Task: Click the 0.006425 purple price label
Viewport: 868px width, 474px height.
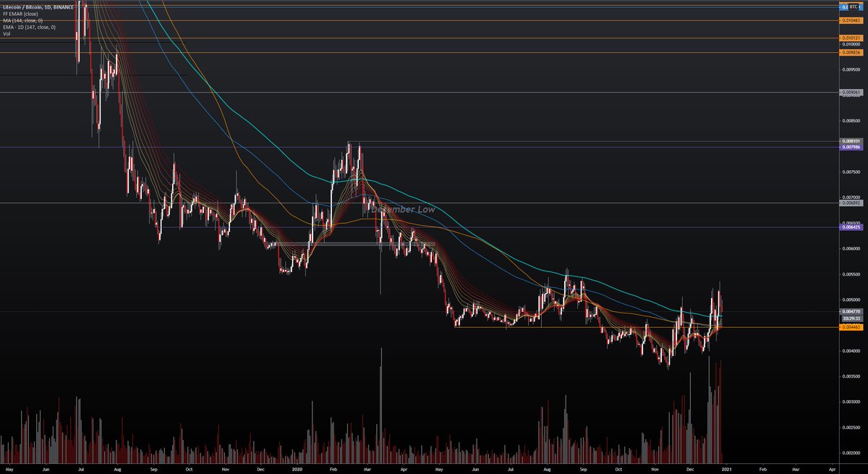Action: click(851, 227)
